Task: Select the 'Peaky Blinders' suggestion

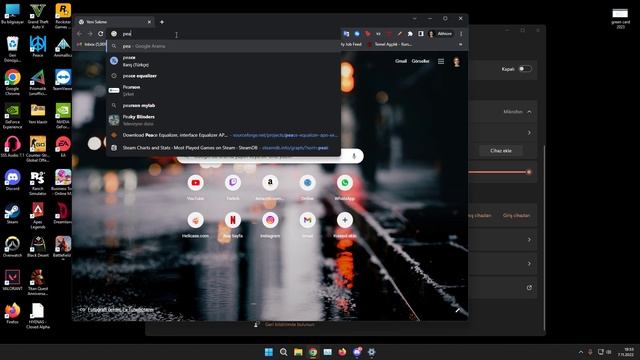Action: pos(224,120)
